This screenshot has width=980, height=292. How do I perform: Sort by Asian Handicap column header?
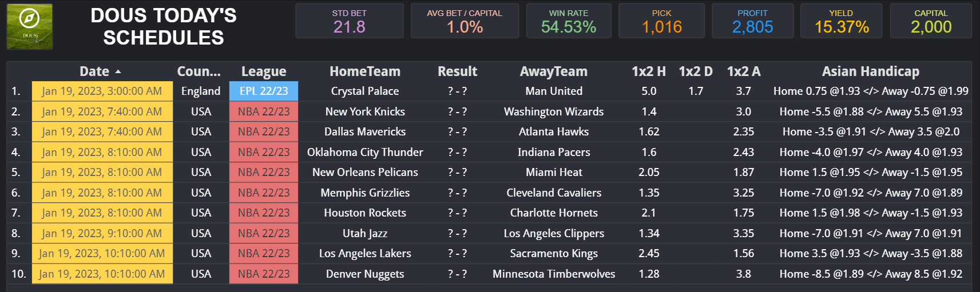click(x=870, y=71)
